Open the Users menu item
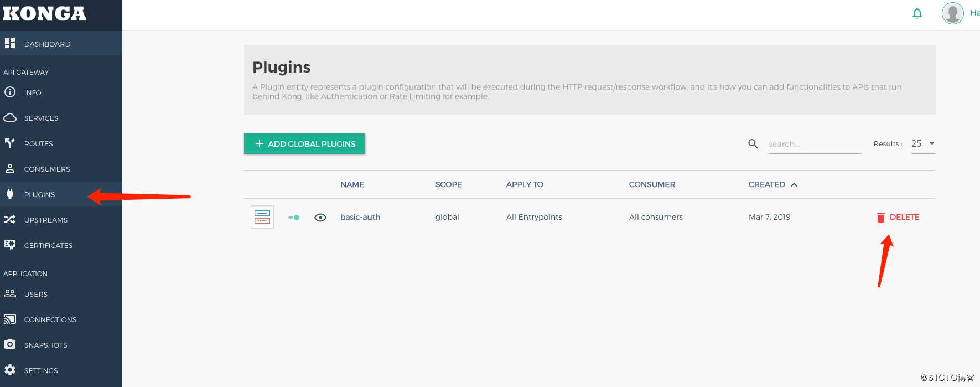Viewport: 980px width, 387px height. tap(61, 294)
